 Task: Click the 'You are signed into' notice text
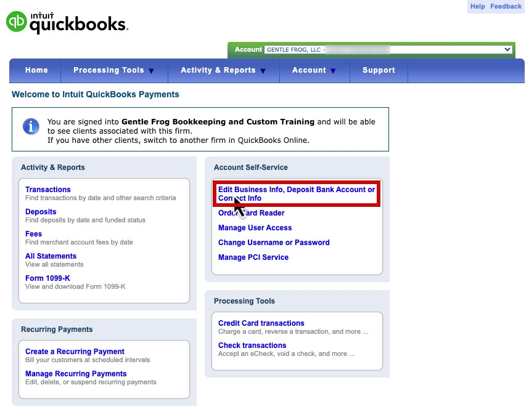tap(211, 131)
